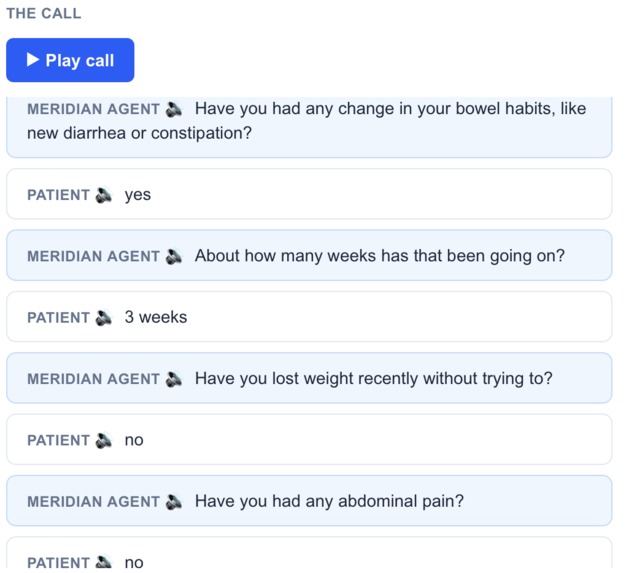The width and height of the screenshot is (626, 573).
Task: Select the 'Have you had any abdominal pain?' message
Action: [309, 501]
